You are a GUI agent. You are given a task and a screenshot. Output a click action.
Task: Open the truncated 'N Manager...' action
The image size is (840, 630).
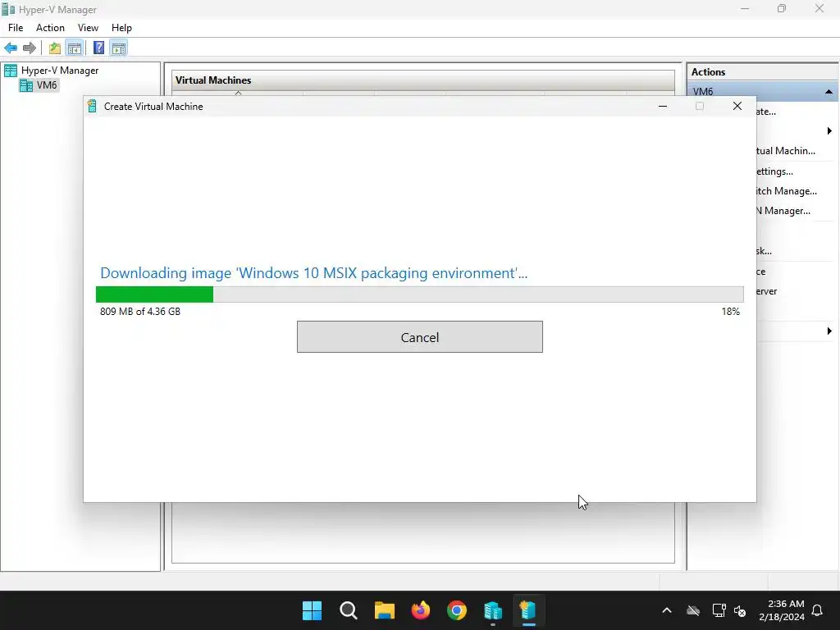(783, 211)
